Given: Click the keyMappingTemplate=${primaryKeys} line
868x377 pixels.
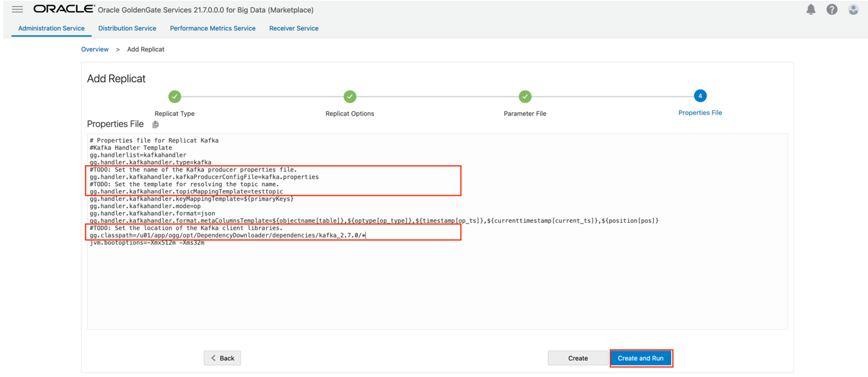Looking at the screenshot, I should point(192,198).
